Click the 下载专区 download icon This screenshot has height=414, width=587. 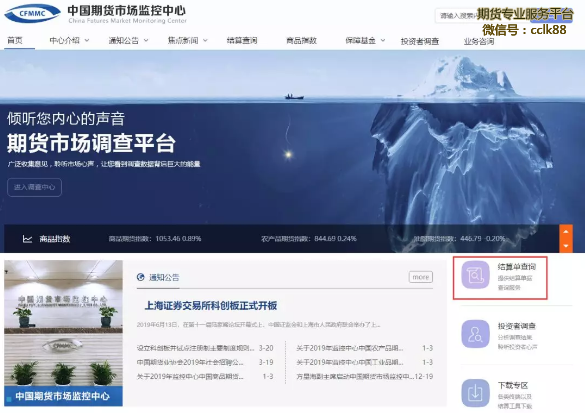click(475, 393)
